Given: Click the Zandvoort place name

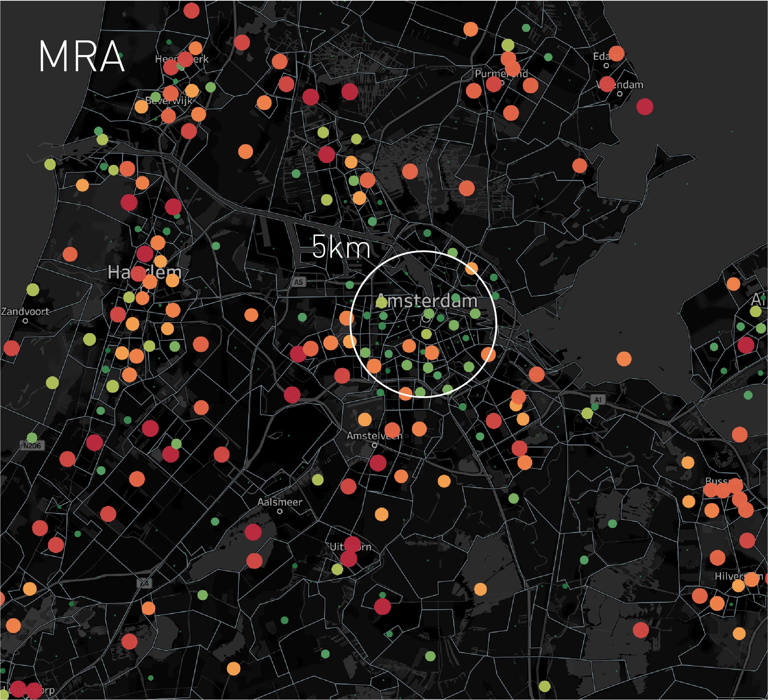Looking at the screenshot, I should point(25,311).
